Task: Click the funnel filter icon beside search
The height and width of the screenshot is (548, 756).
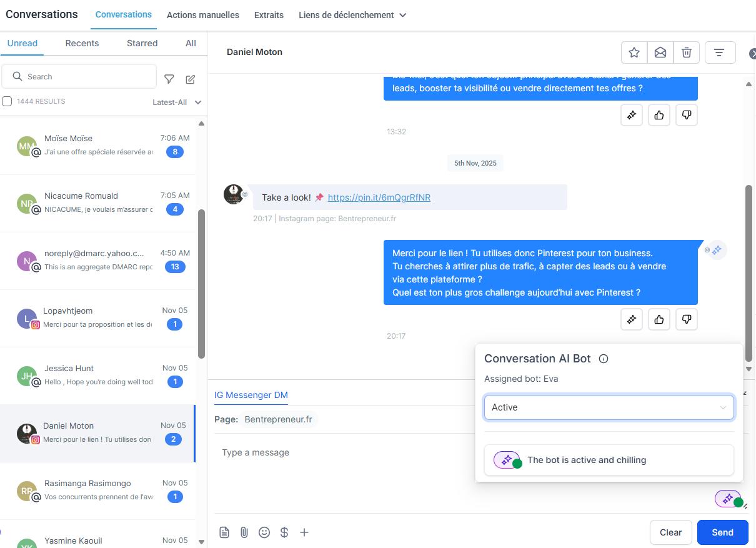Action: coord(169,79)
